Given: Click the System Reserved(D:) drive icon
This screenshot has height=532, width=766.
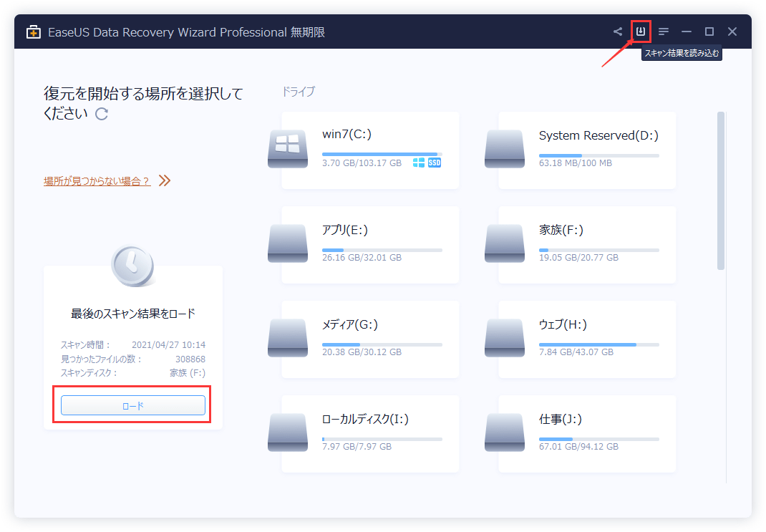Looking at the screenshot, I should (x=505, y=148).
